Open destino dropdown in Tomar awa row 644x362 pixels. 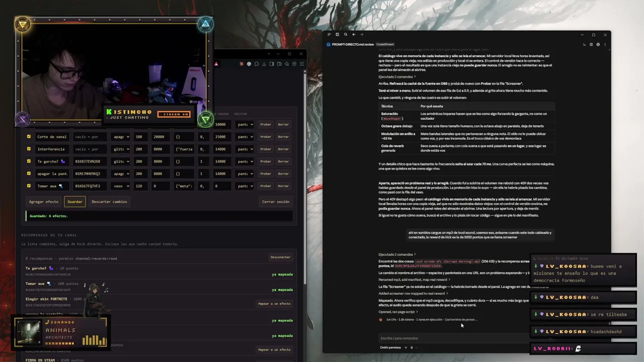(x=245, y=186)
